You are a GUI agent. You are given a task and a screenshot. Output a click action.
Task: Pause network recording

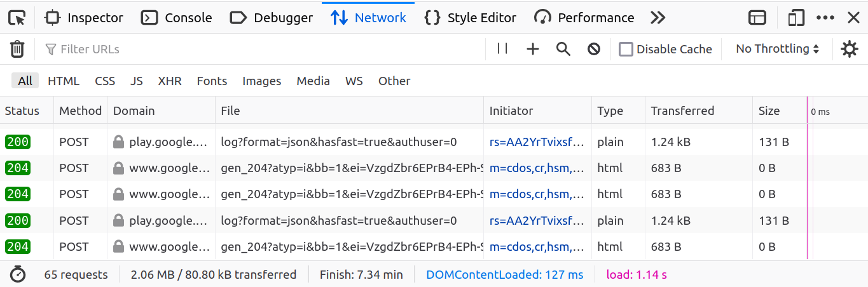pos(502,49)
